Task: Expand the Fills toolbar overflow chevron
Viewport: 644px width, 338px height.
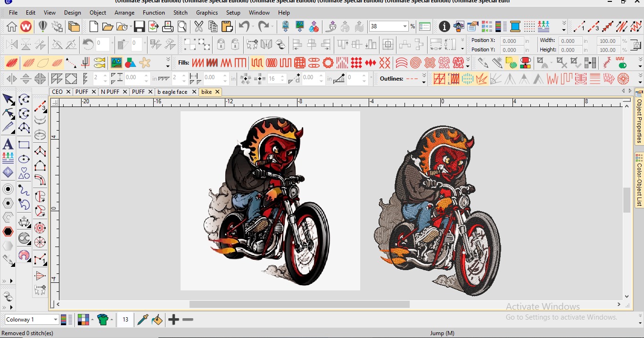Action: [468, 62]
